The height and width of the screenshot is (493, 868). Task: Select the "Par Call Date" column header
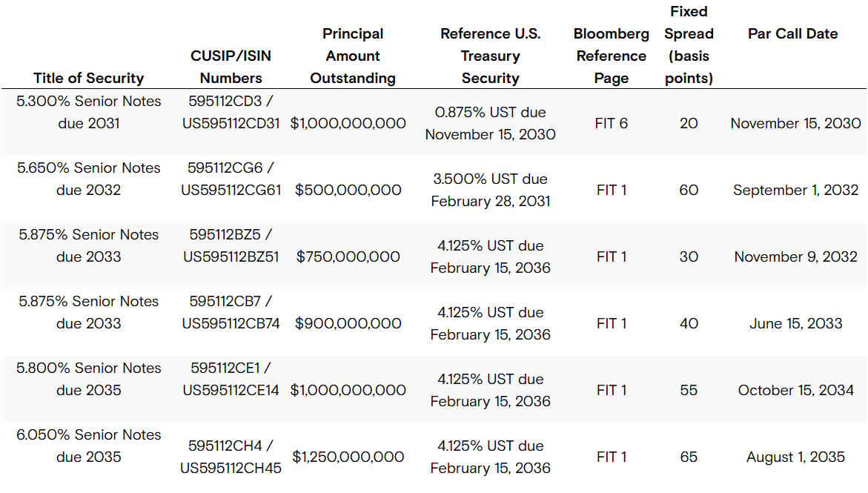point(793,33)
